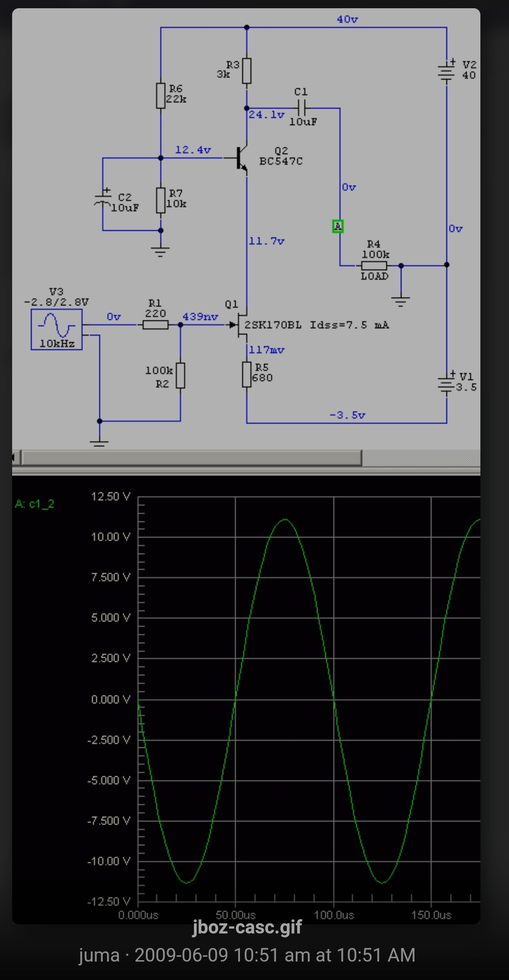Select the R6 22k resistor symbol

click(x=161, y=95)
